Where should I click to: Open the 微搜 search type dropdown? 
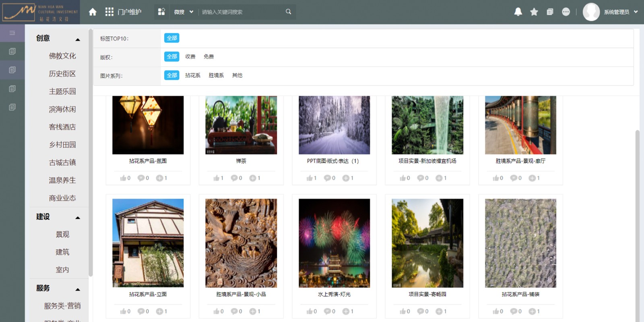(x=184, y=12)
